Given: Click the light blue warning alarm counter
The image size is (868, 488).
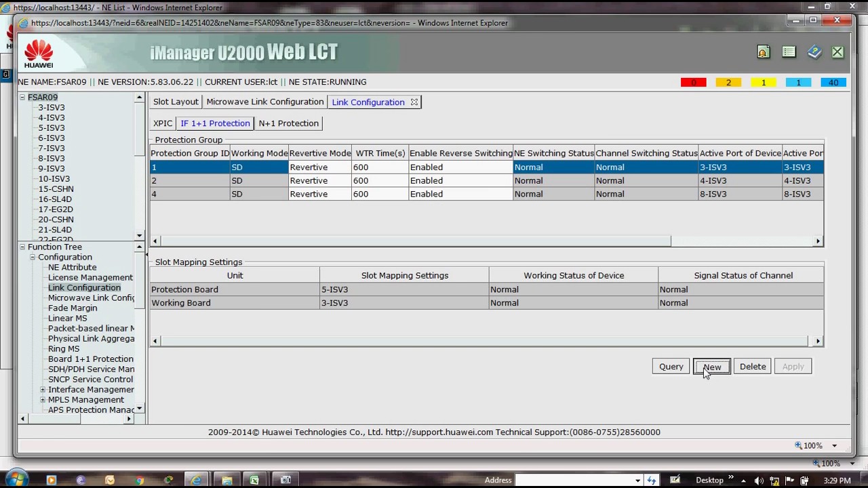Looking at the screenshot, I should click(x=798, y=83).
